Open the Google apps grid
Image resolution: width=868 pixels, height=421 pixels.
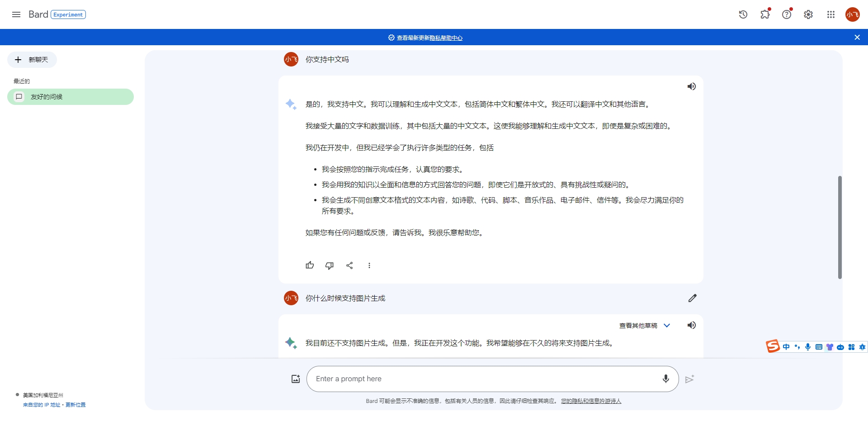click(831, 14)
